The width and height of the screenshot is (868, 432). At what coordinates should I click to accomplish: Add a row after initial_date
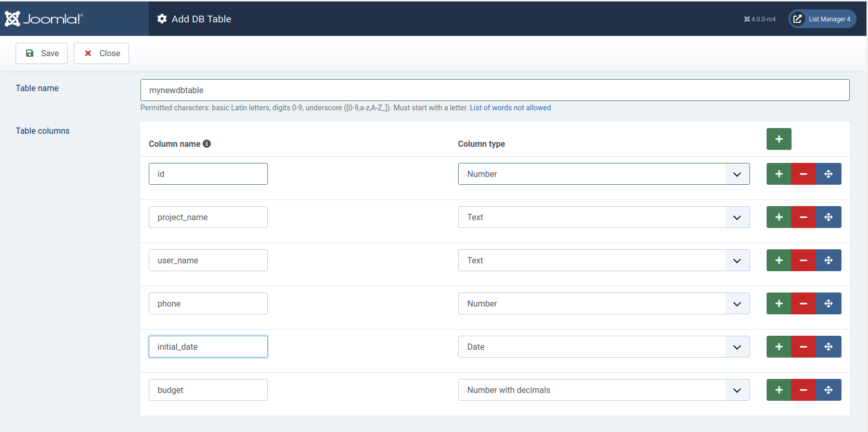point(779,347)
